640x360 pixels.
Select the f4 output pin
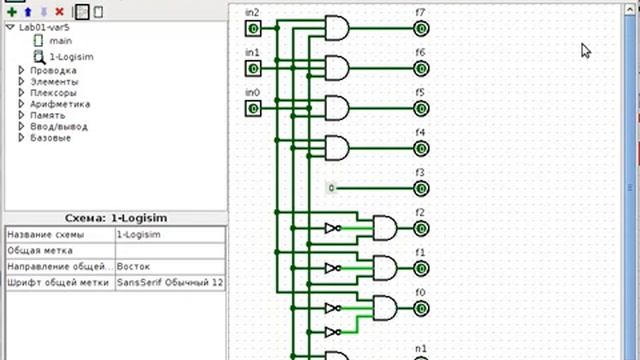point(421,149)
